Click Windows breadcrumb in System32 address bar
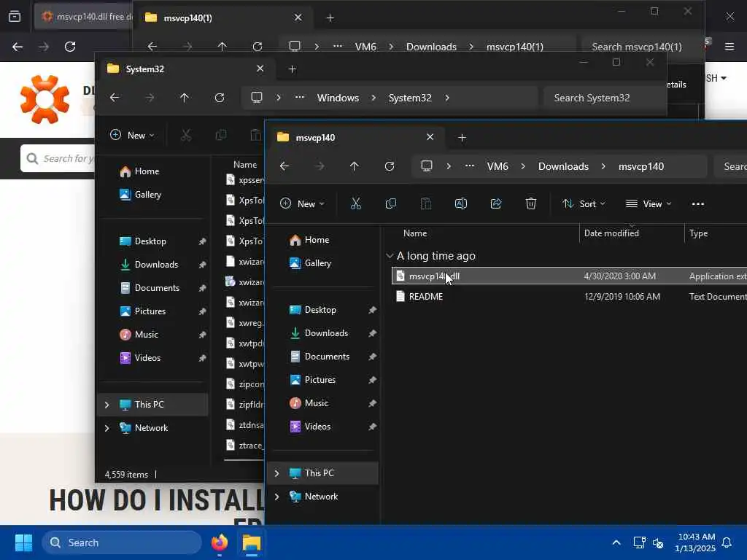Viewport: 747px width, 560px height. click(x=338, y=98)
